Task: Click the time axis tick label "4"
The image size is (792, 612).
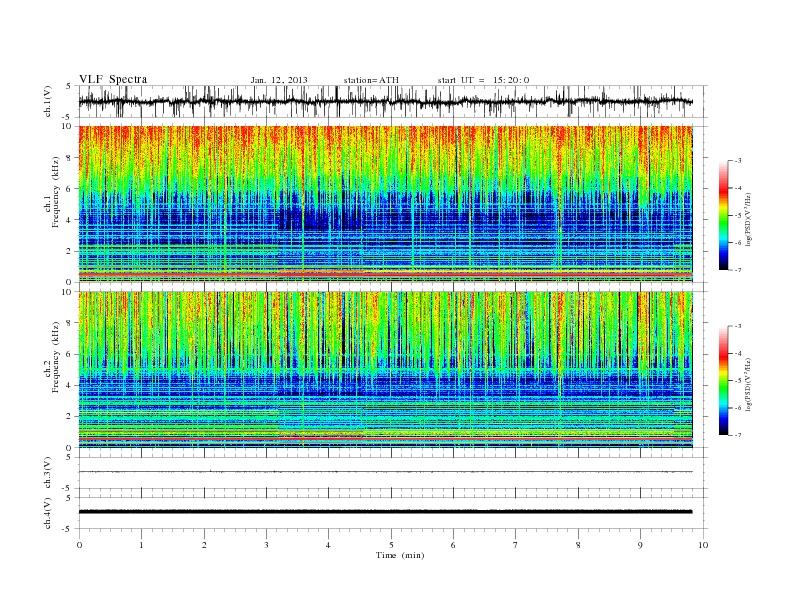Action: (x=328, y=545)
